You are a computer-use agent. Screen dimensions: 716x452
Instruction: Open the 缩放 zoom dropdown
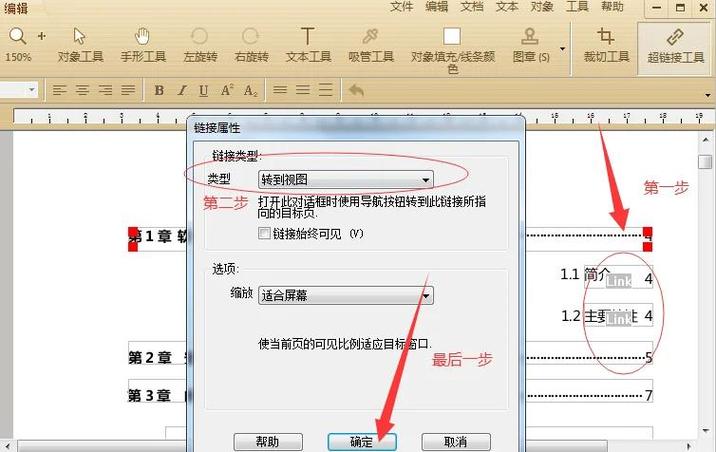[346, 295]
